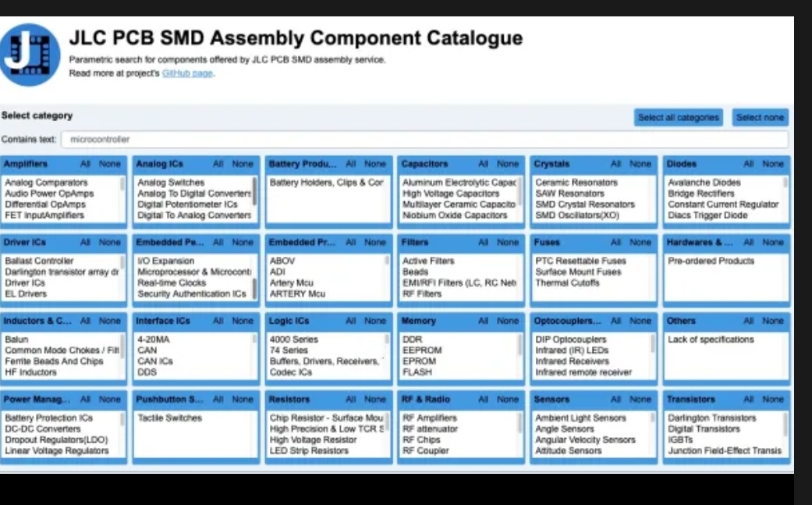The image size is (812, 505).
Task: Pick LED Strip Resistors entry
Action: pos(309,450)
